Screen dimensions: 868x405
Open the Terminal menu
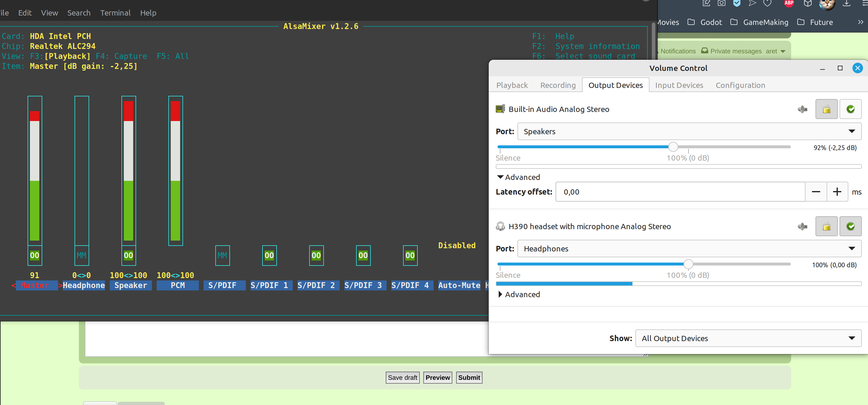115,13
